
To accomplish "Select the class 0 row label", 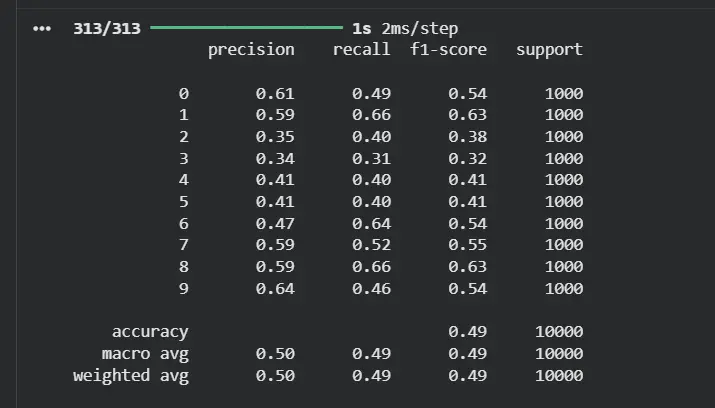I will 183,94.
